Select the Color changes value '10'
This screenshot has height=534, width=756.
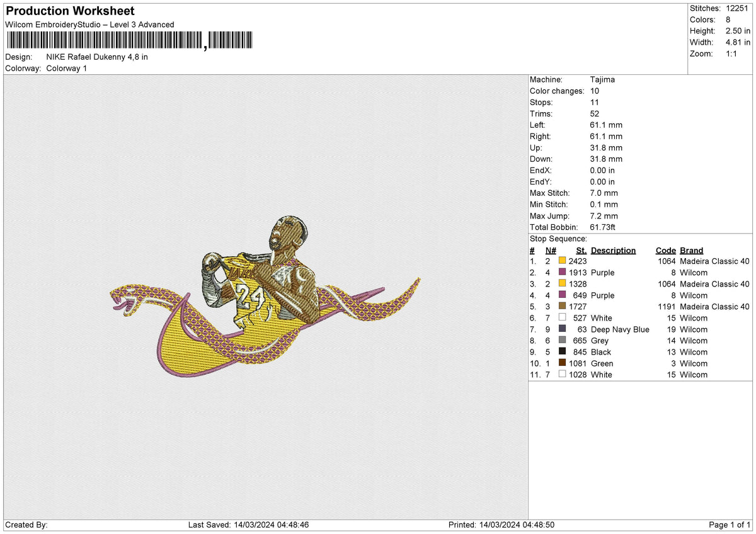[595, 91]
